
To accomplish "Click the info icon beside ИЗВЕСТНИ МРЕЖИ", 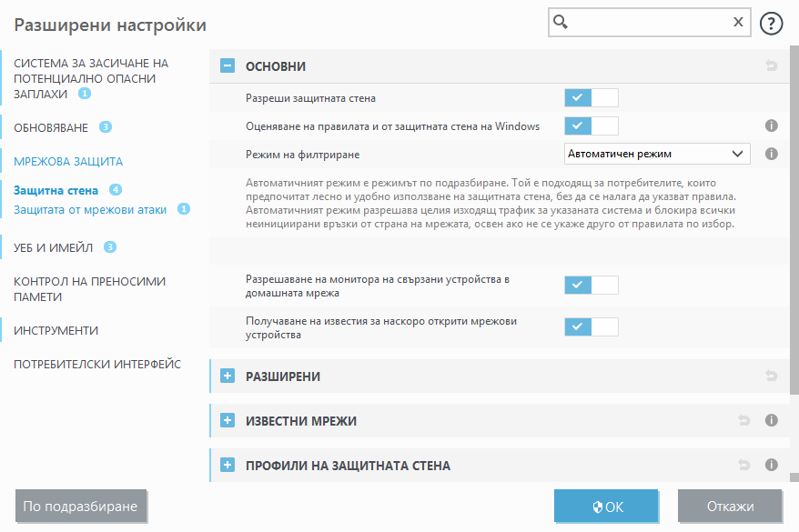I will tap(771, 420).
